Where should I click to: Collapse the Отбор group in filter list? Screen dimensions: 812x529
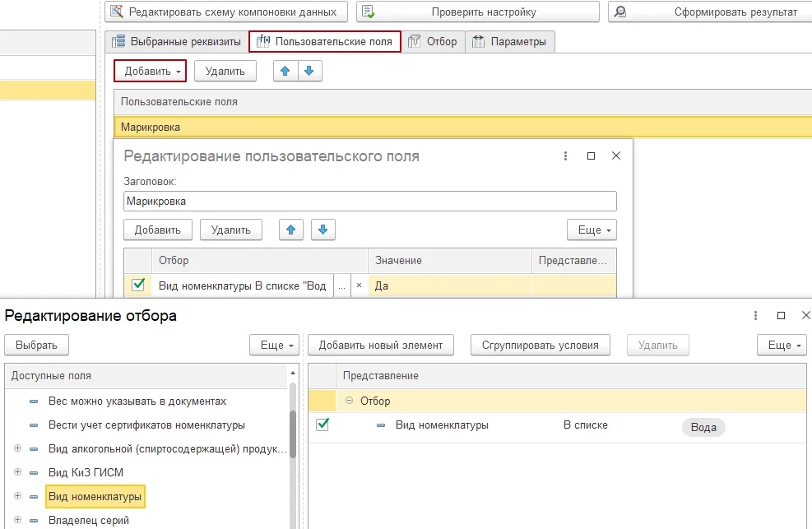pos(349,401)
